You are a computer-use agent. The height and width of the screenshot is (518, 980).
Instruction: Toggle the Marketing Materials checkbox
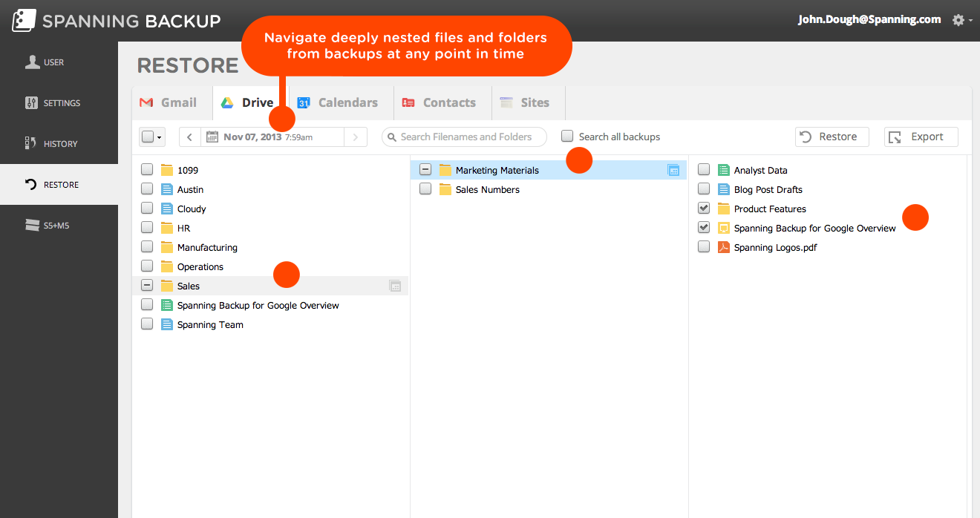click(425, 170)
